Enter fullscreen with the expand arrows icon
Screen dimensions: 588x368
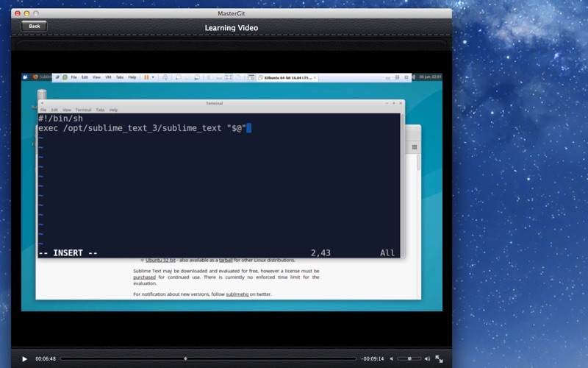pyautogui.click(x=439, y=358)
